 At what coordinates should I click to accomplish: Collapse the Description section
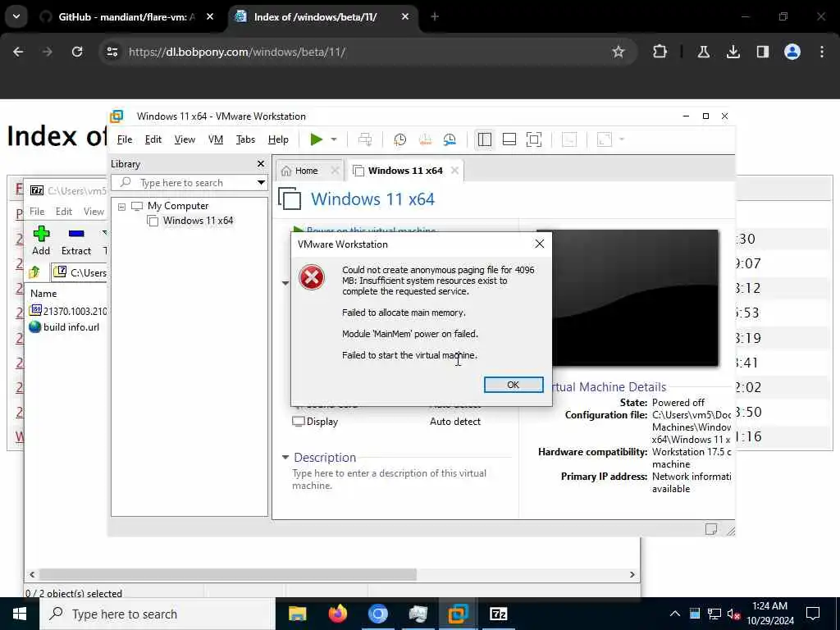point(285,458)
